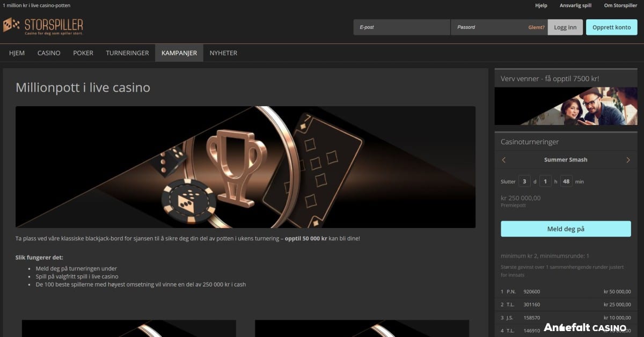Screen dimensions: 644x337
Task: Click the Logg inn button
Action: point(565,27)
